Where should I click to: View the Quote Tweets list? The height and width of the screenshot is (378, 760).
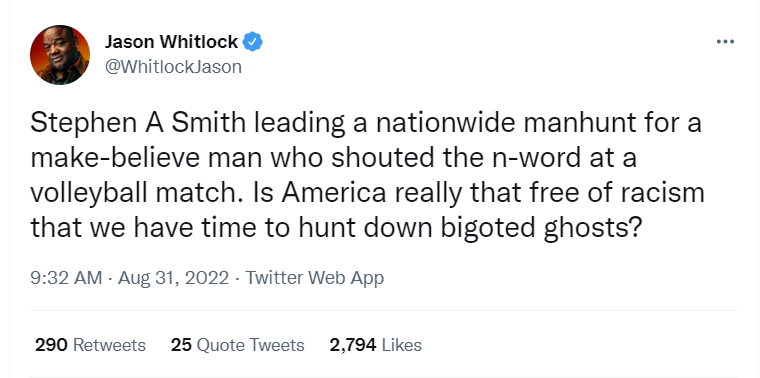pos(238,345)
